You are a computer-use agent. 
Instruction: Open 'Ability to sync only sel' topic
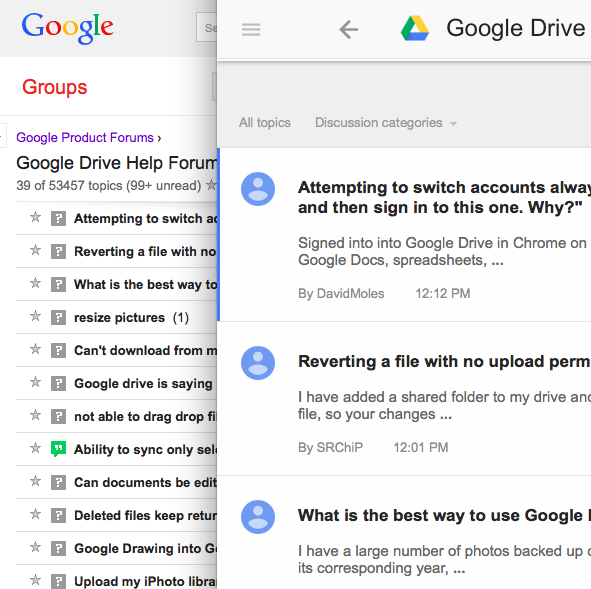[145, 450]
